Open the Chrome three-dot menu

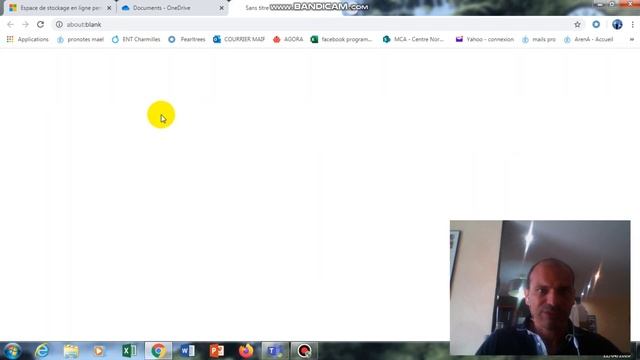pos(632,24)
